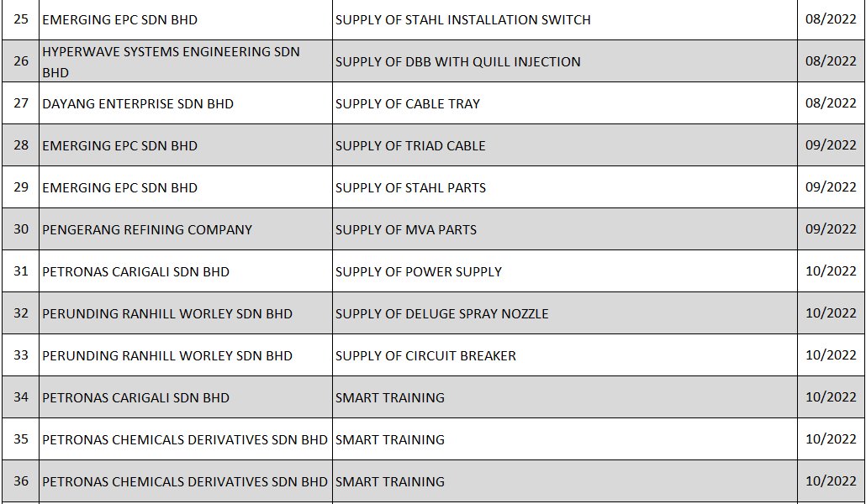Screen dimensions: 866x504
Task: Click the row 34 'SMART TRAINING' cell
Action: 390,397
